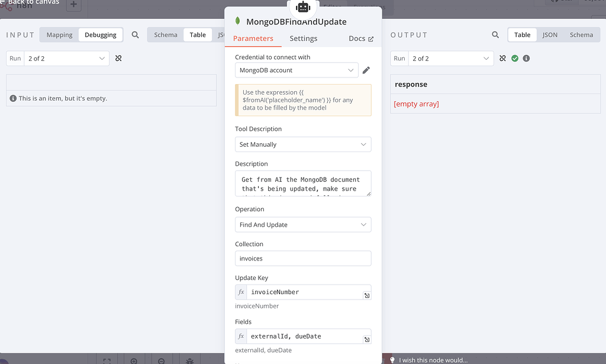Click the invoices Collection input field

click(x=303, y=258)
